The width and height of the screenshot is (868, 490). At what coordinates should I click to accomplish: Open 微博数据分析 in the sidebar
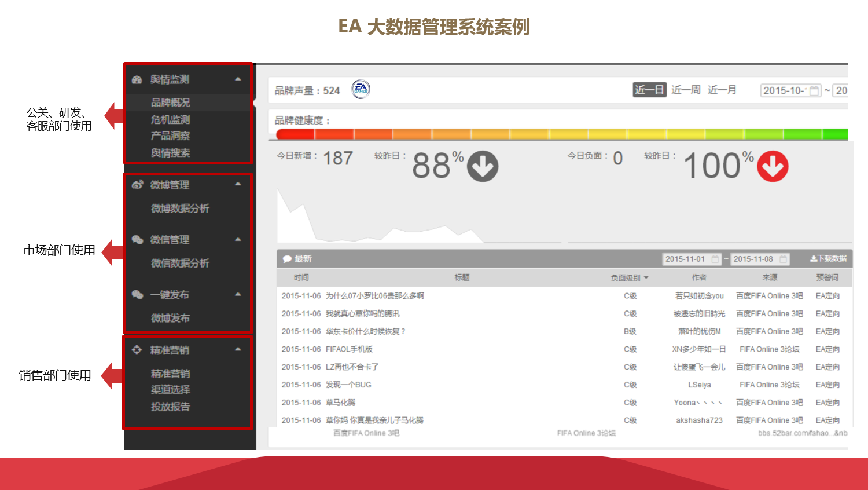coord(180,208)
